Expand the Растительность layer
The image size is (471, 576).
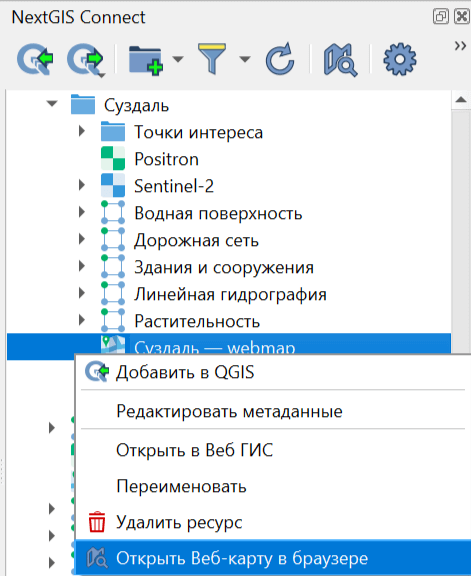pyautogui.click(x=82, y=320)
